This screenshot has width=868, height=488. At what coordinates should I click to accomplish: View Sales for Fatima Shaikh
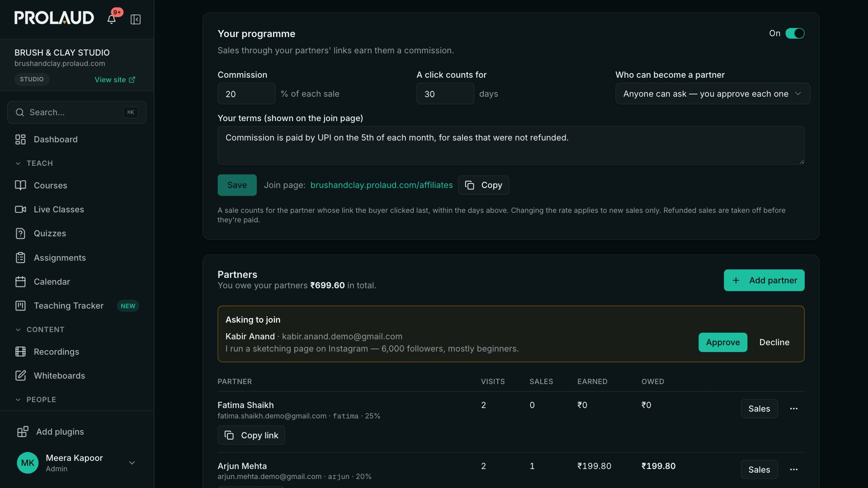point(759,408)
